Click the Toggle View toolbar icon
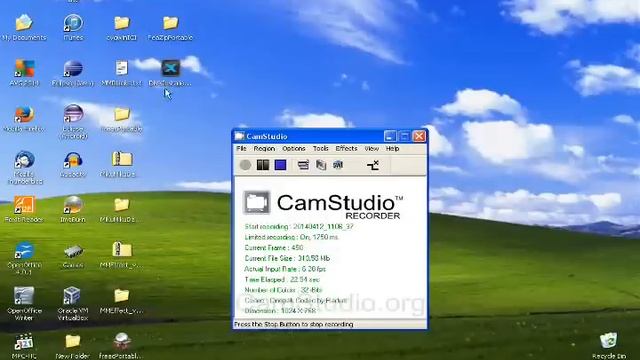Image resolution: width=640 pixels, height=360 pixels. click(303, 165)
